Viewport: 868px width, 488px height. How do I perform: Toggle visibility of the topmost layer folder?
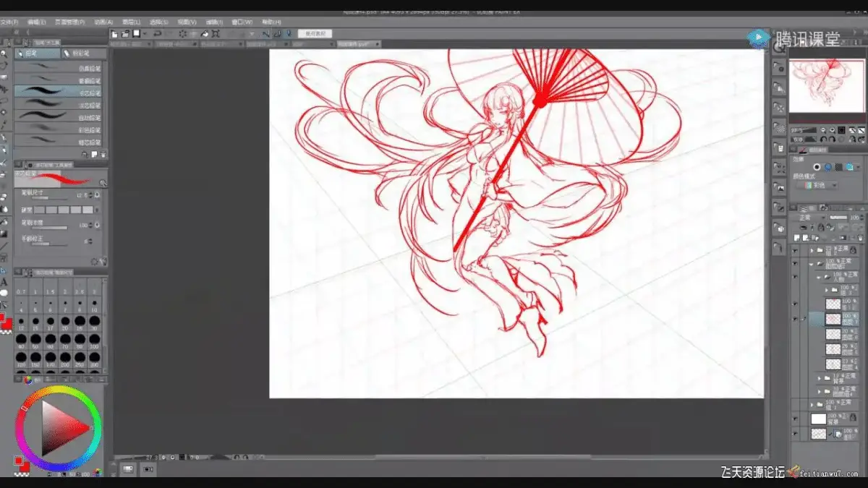point(795,250)
